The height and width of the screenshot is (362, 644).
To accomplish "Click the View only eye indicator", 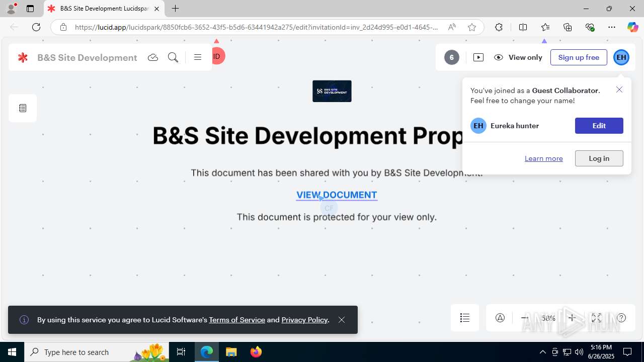I will 518,57.
